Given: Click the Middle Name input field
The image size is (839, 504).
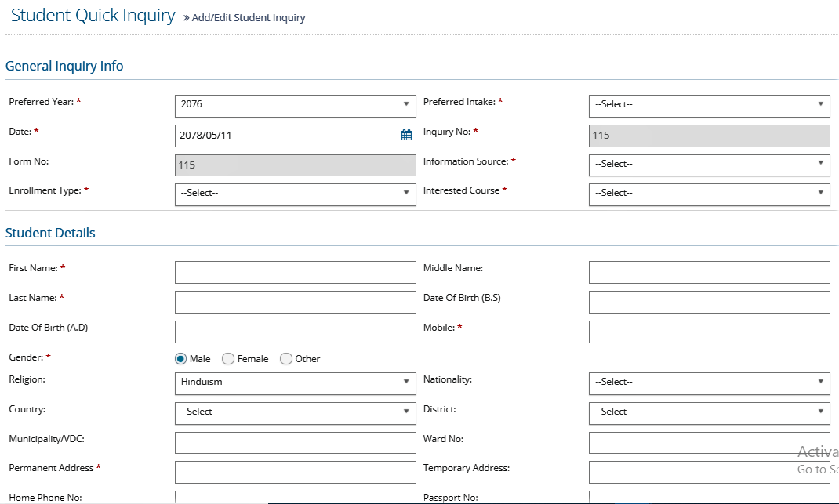Looking at the screenshot, I should click(x=709, y=272).
